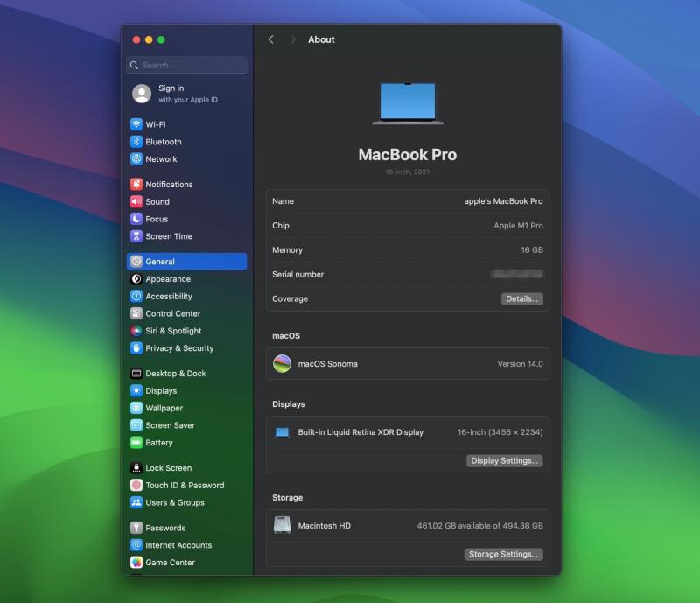700x603 pixels.
Task: Go back using the left chevron
Action: click(x=271, y=39)
